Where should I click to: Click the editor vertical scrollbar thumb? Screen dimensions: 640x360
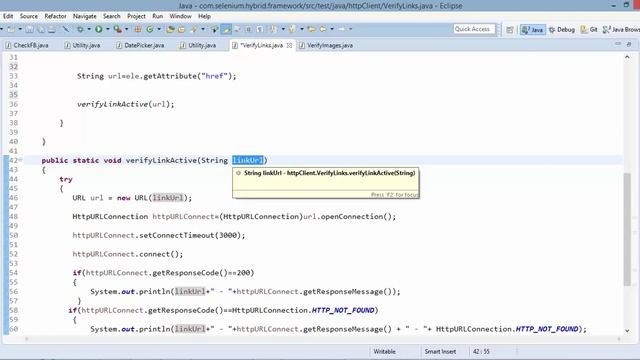coord(627,229)
